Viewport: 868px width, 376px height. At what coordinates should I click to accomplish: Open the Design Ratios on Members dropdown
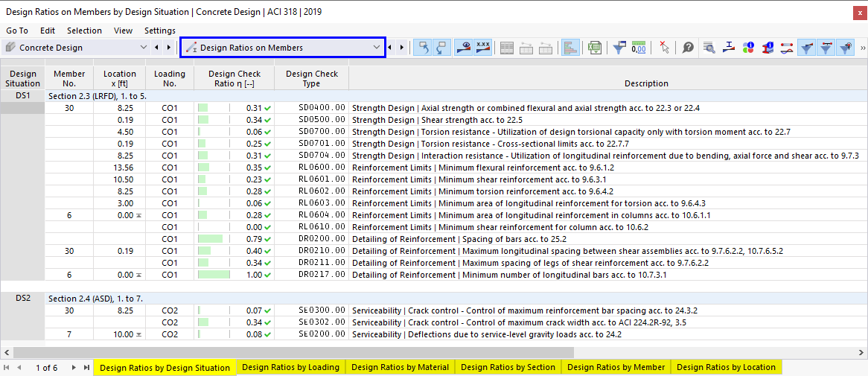pos(283,48)
